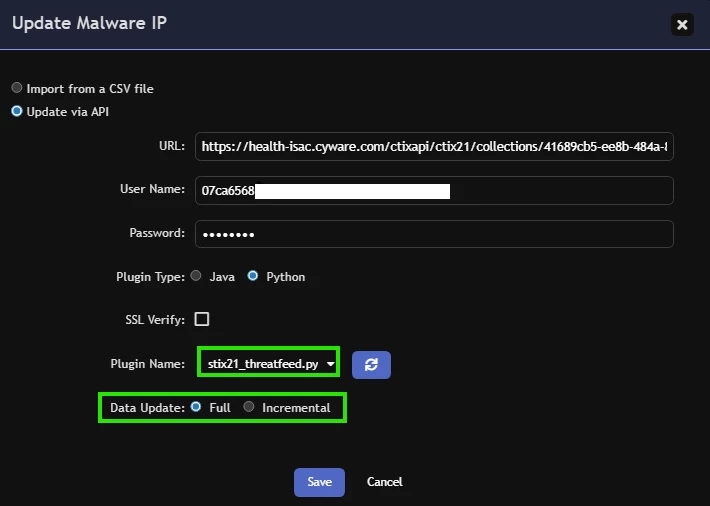Choose Java plugin type

196,275
